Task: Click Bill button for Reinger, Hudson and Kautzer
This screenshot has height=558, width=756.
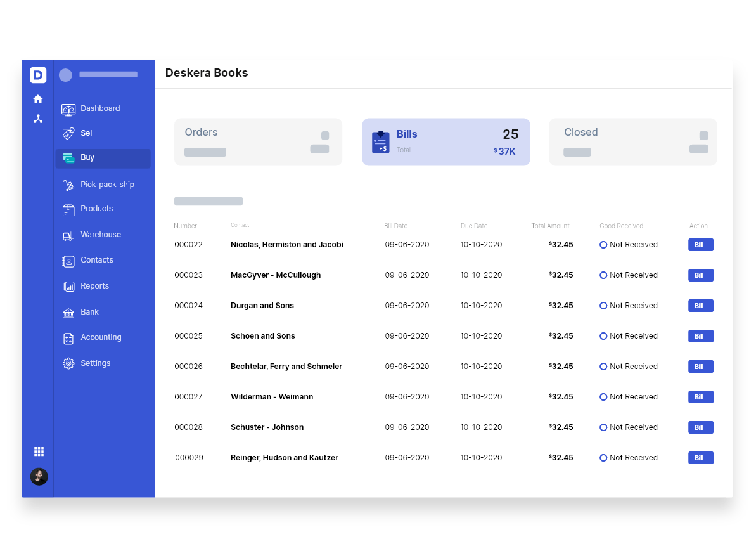Action: 701,457
